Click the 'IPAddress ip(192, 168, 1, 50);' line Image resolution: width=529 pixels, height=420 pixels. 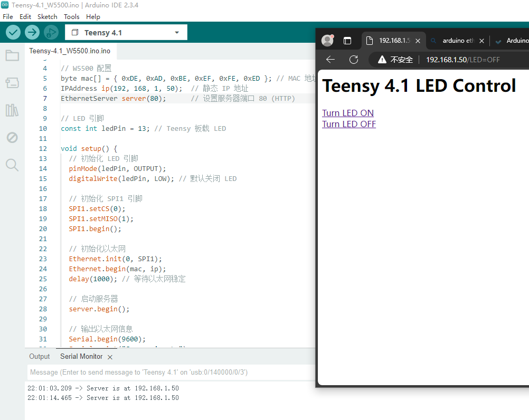(x=121, y=88)
